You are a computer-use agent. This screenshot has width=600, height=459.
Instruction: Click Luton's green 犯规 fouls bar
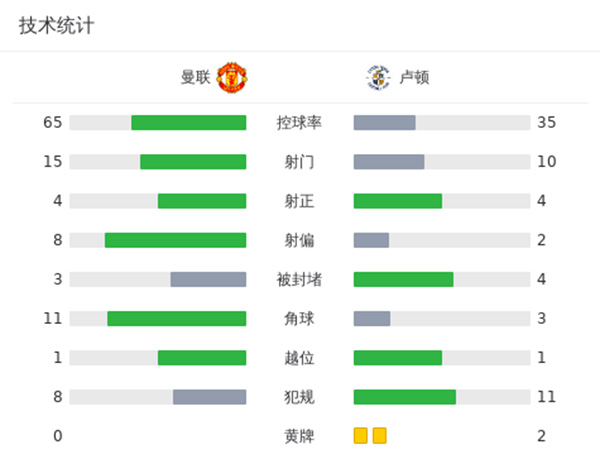click(404, 397)
